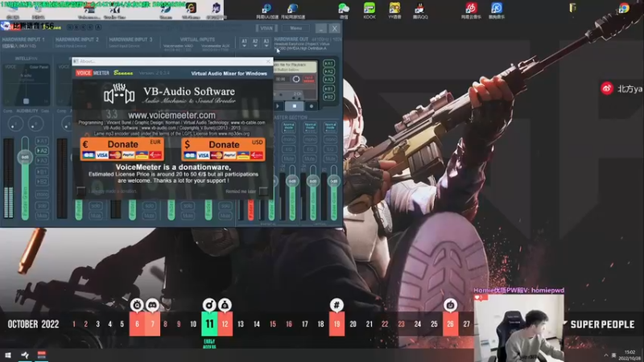This screenshot has width=644, height=362.
Task: Mute the B2 bus in Master Section
Action: (330, 158)
